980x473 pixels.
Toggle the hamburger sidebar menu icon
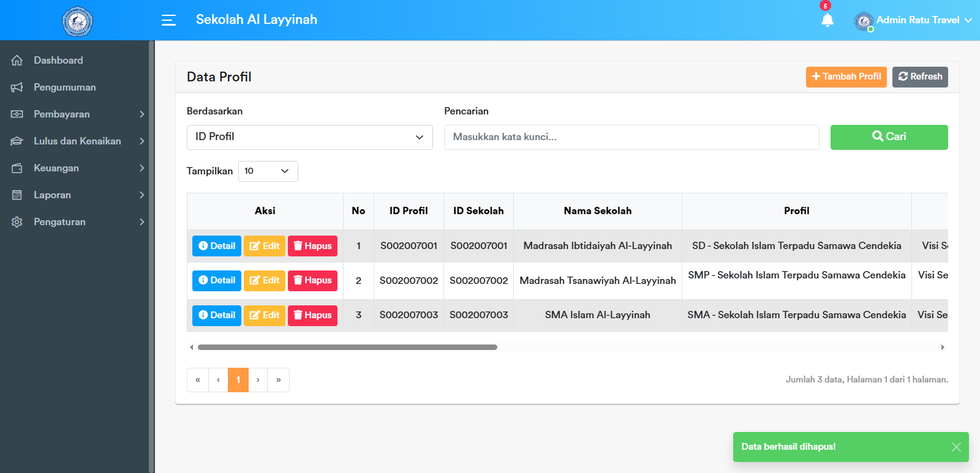168,20
